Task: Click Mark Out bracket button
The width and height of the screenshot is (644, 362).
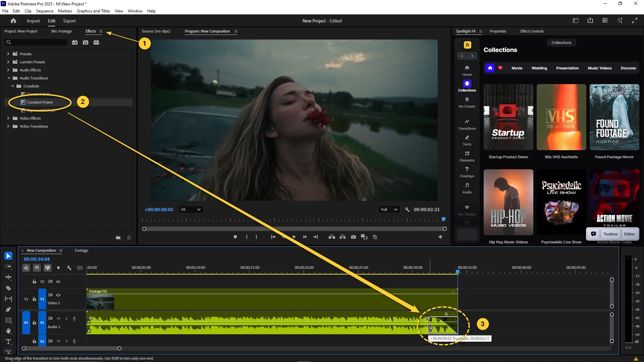Action: [257, 237]
